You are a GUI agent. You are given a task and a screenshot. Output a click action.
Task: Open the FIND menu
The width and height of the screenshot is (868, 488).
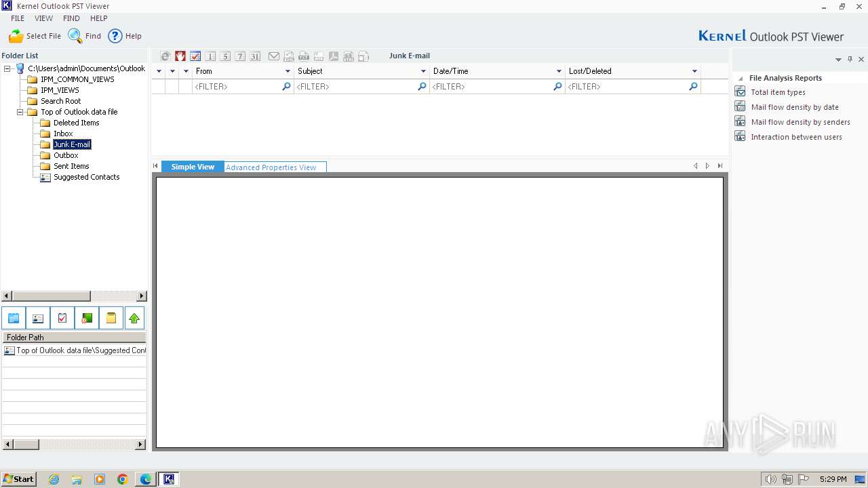pos(71,18)
